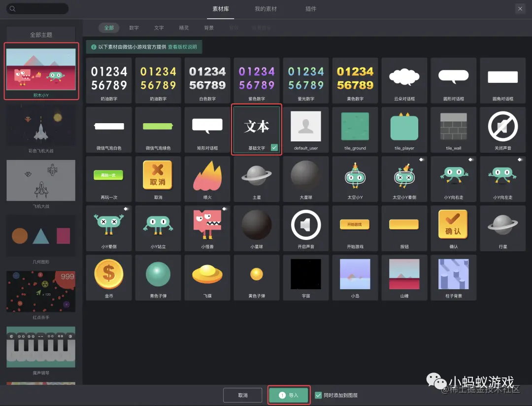This screenshot has height=406, width=532.
Task: Switch to the 我的素材 tab
Action: 266,9
